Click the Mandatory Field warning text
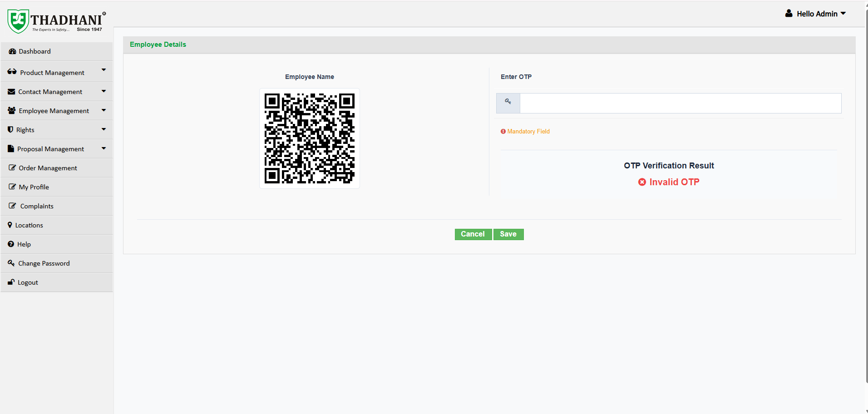Screen dimensions: 868x414 (528, 132)
